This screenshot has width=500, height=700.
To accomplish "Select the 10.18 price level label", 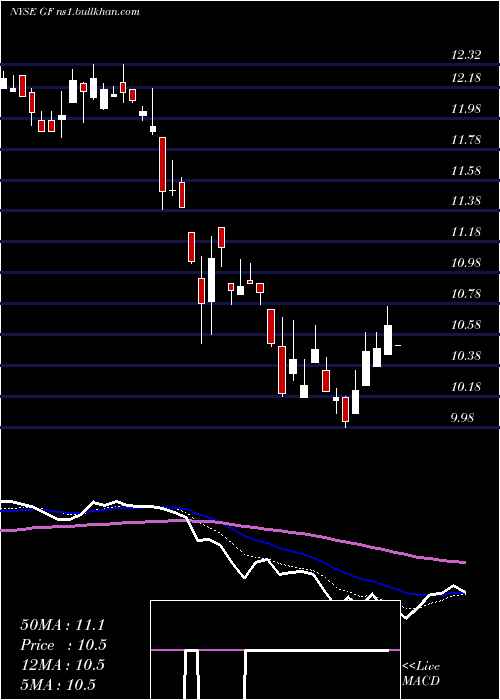I will tap(466, 387).
